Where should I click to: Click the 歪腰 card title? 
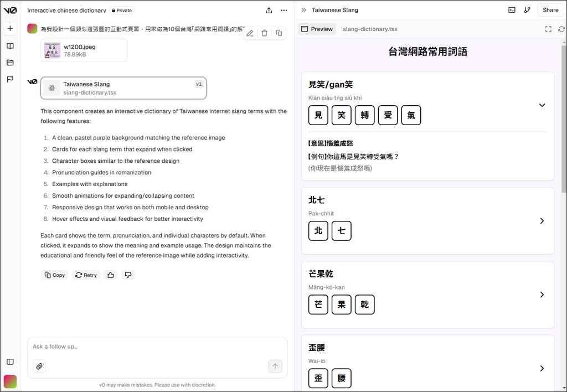point(317,348)
